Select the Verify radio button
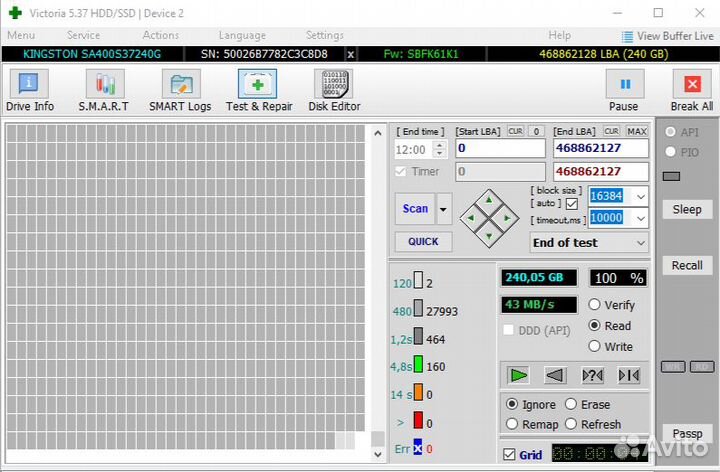720x472 pixels. click(595, 305)
